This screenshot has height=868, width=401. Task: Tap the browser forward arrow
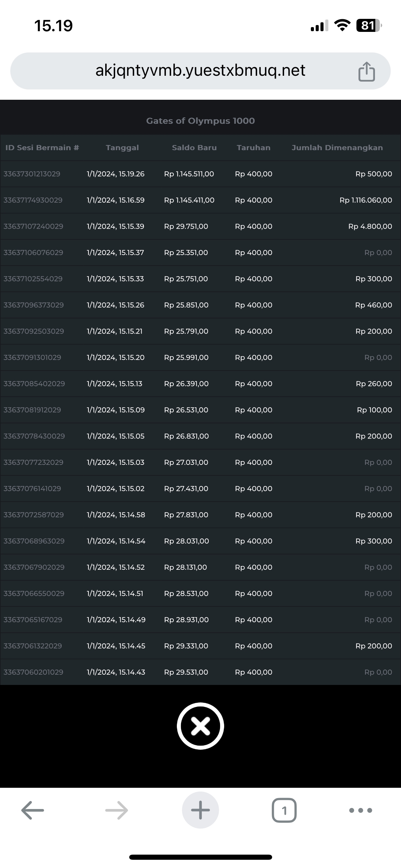click(117, 810)
